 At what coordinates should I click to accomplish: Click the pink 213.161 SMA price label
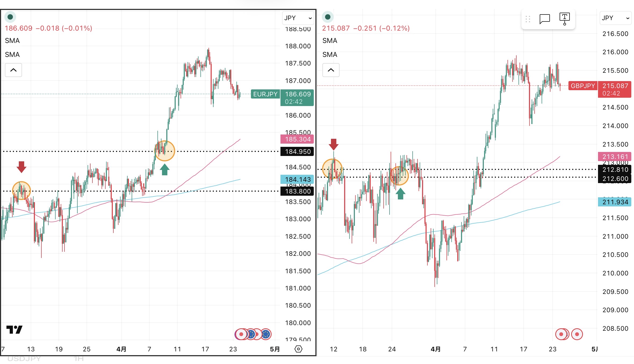[615, 156]
